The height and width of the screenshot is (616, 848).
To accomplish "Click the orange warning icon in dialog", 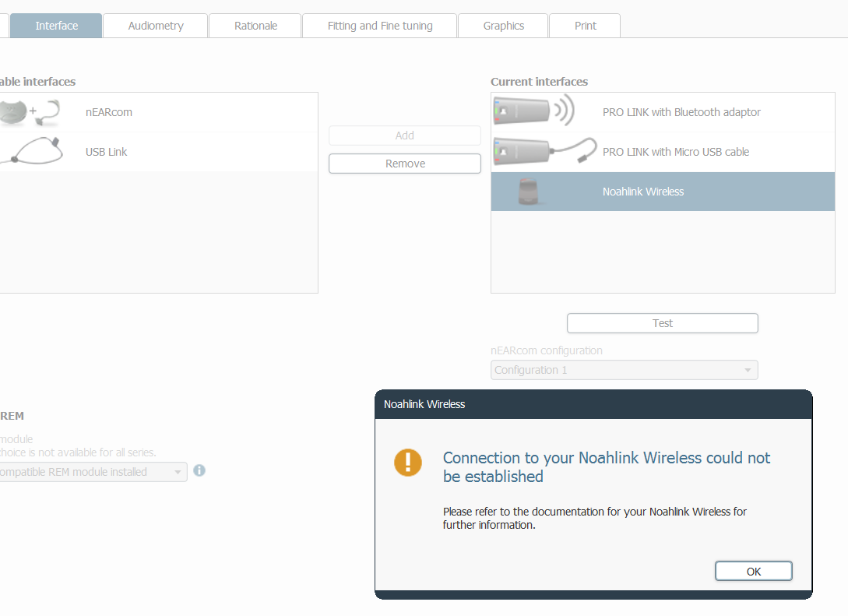I will tap(408, 463).
